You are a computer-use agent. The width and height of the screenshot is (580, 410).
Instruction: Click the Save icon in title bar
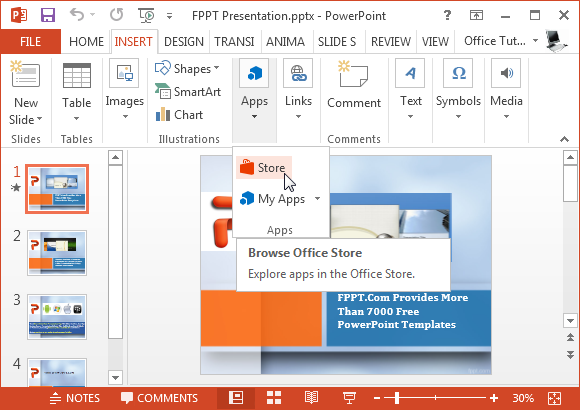[48, 15]
